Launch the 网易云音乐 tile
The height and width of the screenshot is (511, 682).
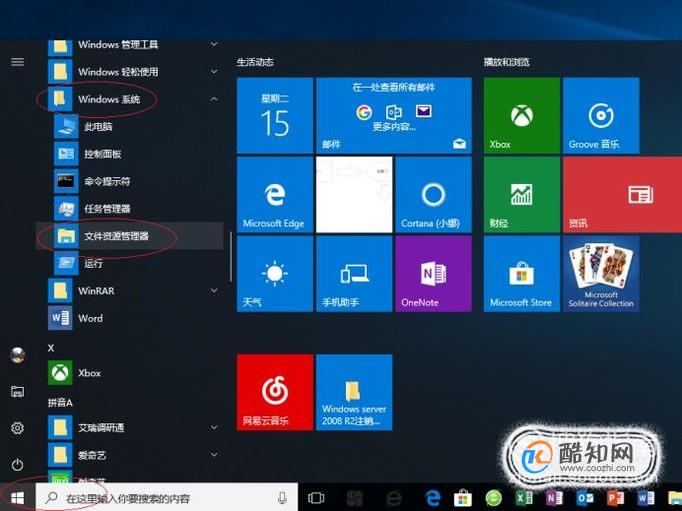[274, 392]
